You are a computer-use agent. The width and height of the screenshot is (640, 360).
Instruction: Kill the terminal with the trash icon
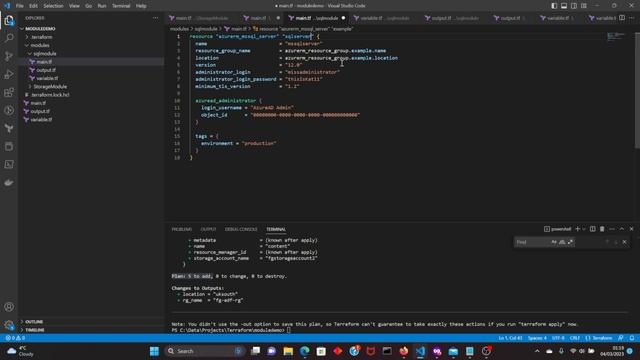[602, 229]
